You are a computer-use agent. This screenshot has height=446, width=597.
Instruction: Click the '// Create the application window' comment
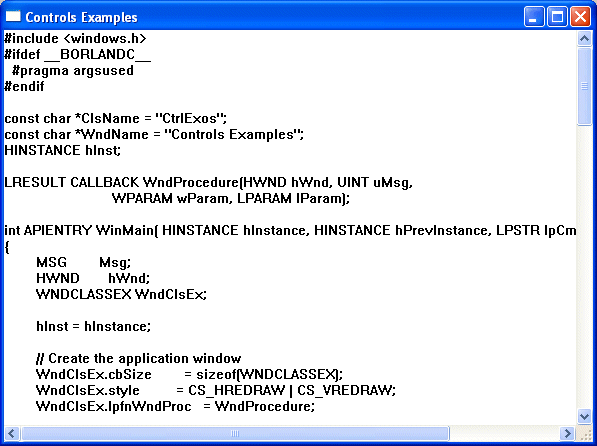point(139,358)
